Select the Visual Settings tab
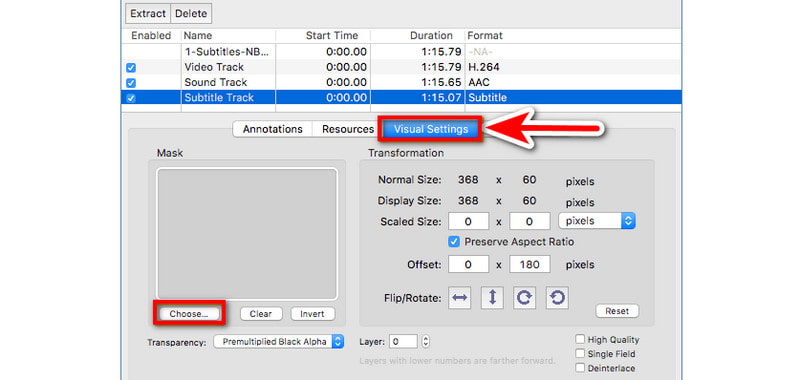Viewport: 800px width, 380px height. tap(431, 130)
